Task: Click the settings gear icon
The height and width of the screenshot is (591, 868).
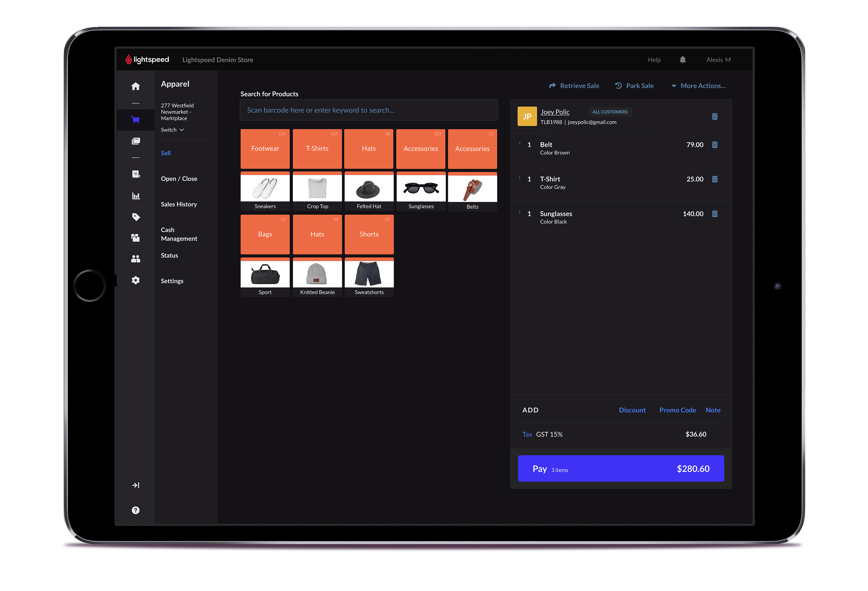Action: 136,280
